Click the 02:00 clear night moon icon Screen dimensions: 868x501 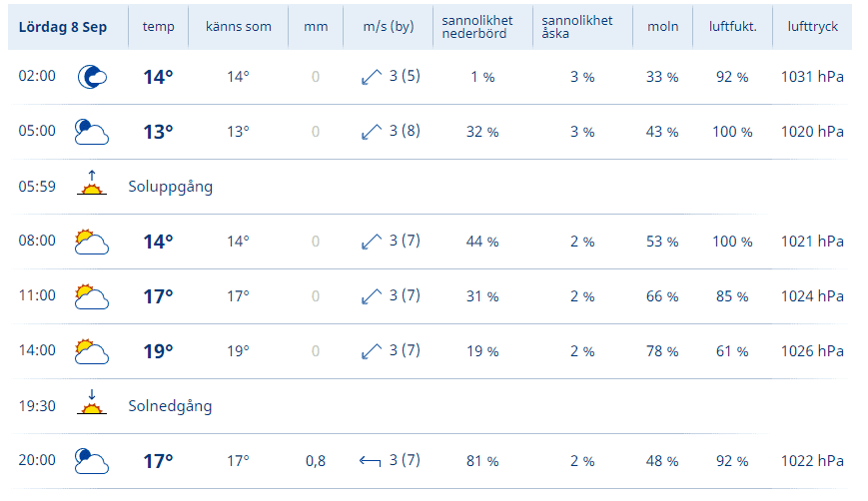[92, 77]
